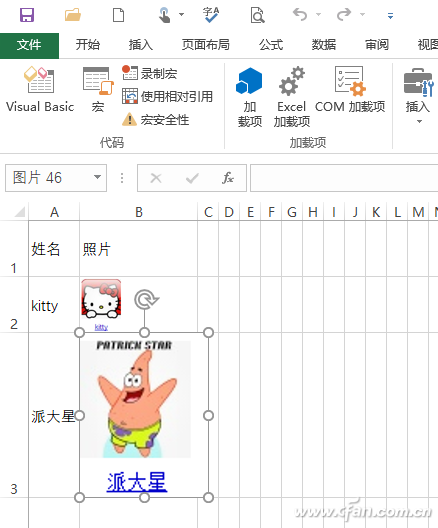Open the 文件 tab
The height and width of the screenshot is (528, 438).
tap(29, 45)
